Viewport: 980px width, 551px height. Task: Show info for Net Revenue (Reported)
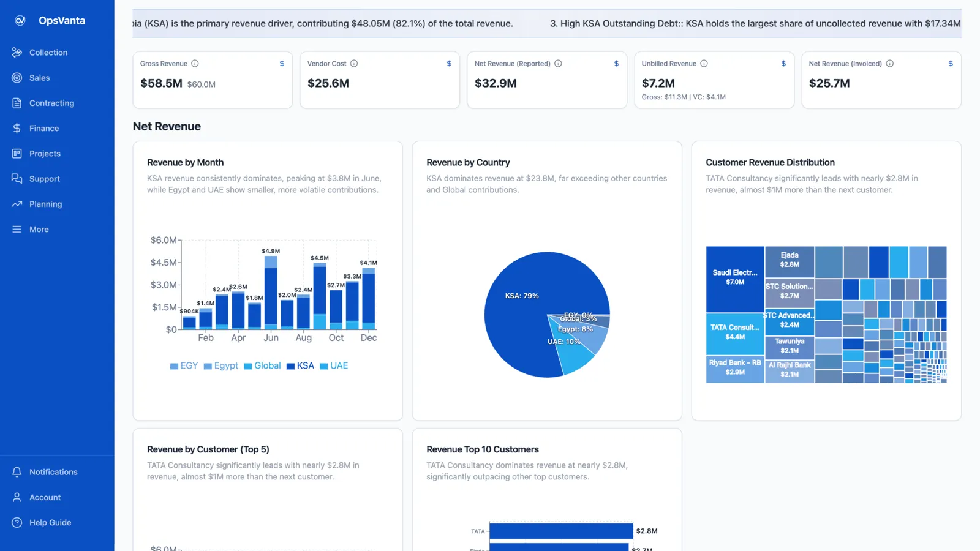(x=558, y=64)
